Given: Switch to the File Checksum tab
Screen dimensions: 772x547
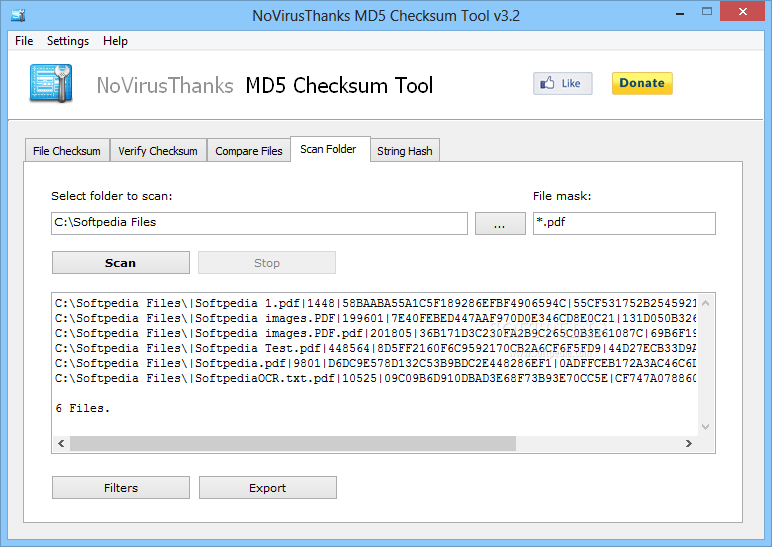Looking at the screenshot, I should click(67, 151).
